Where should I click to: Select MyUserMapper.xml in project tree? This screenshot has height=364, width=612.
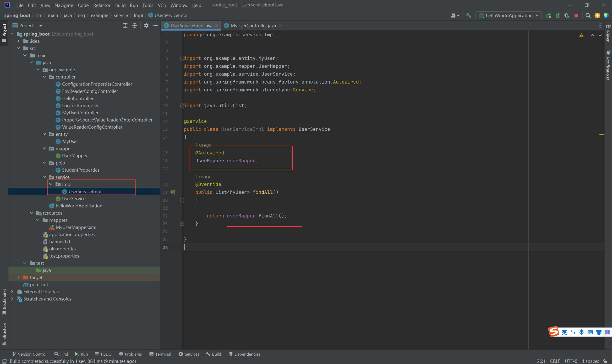tap(76, 227)
